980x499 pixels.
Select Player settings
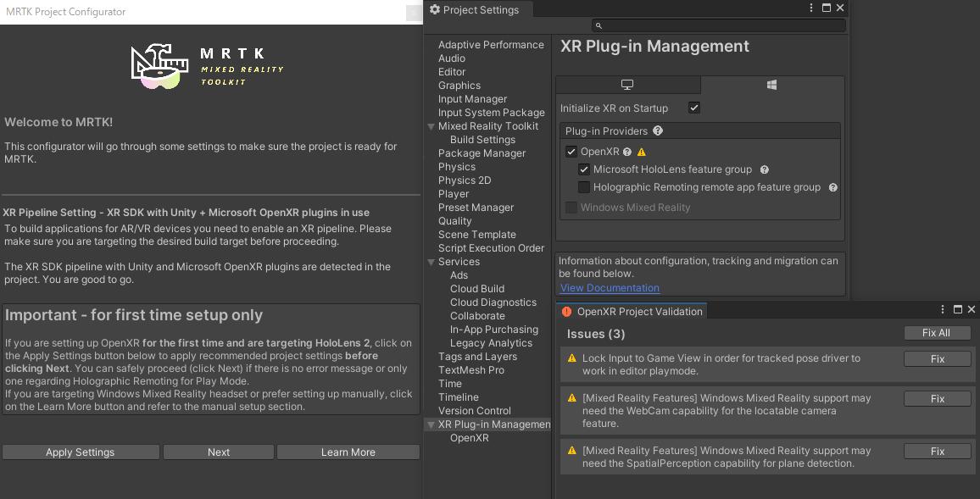point(454,194)
